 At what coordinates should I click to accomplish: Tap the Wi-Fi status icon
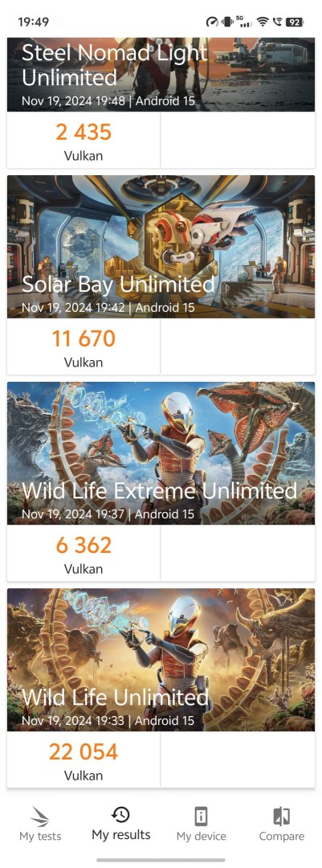coord(263,22)
